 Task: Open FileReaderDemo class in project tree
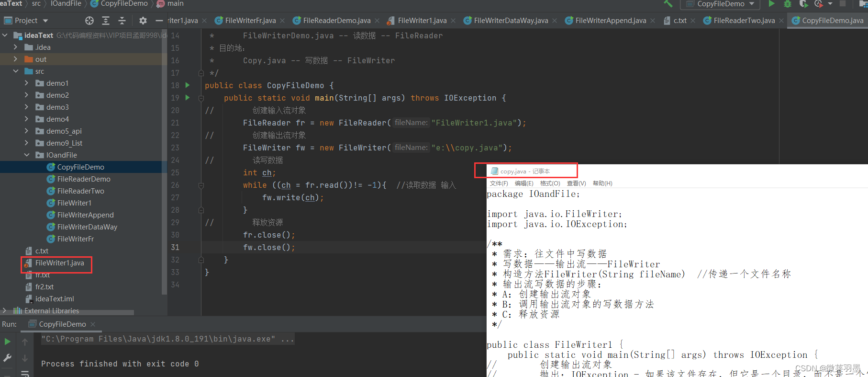[x=84, y=179]
